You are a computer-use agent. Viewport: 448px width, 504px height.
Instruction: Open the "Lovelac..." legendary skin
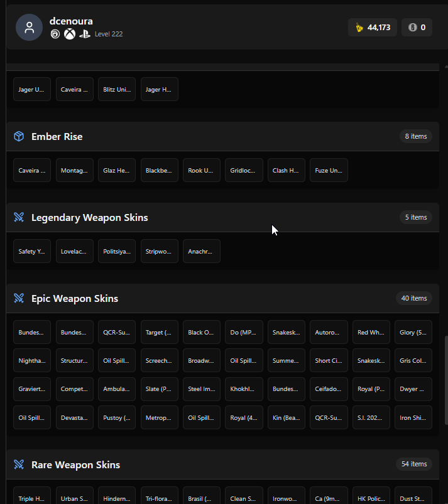pos(74,251)
